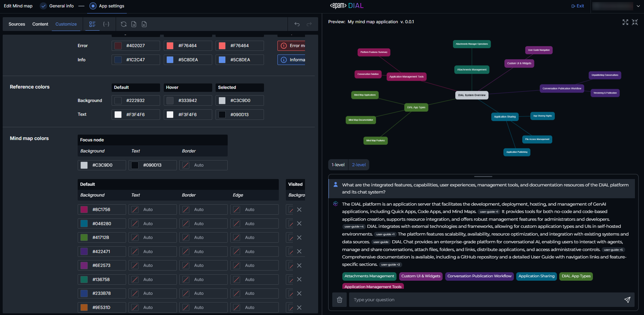Click the Attachments Management suggestion chip
The image size is (644, 315).
pyautogui.click(x=369, y=276)
